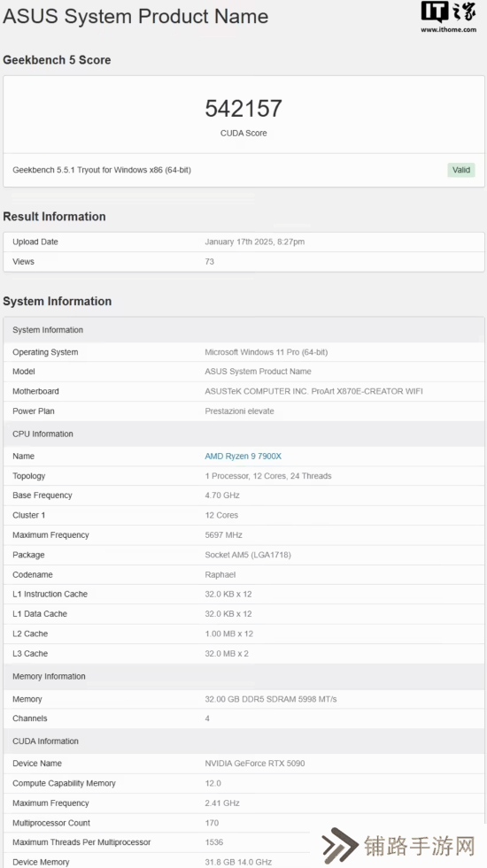The height and width of the screenshot is (868, 487).
Task: Select the Cluster 1 value 12 Cores
Action: point(221,515)
